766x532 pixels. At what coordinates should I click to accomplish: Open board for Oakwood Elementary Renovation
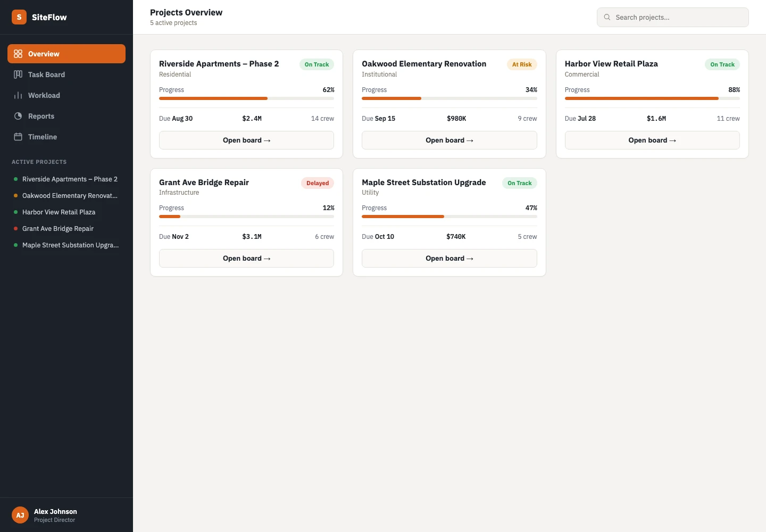tap(449, 140)
